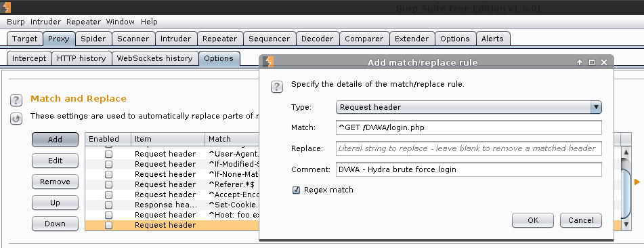Enable the ^Referer.*$ rule checkbox
This screenshot has width=644, height=248.
coord(108,184)
